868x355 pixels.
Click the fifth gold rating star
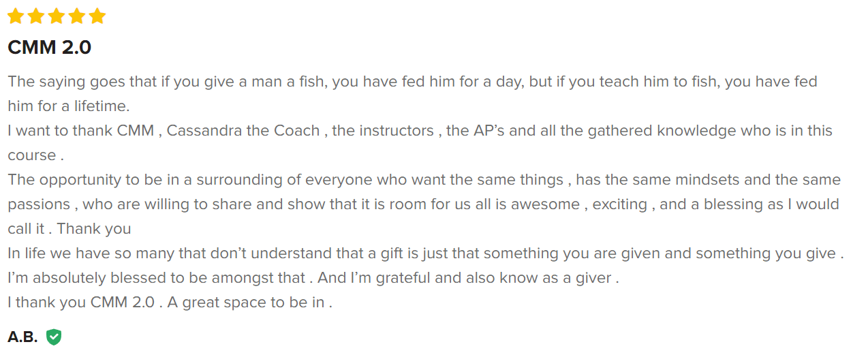(x=97, y=16)
